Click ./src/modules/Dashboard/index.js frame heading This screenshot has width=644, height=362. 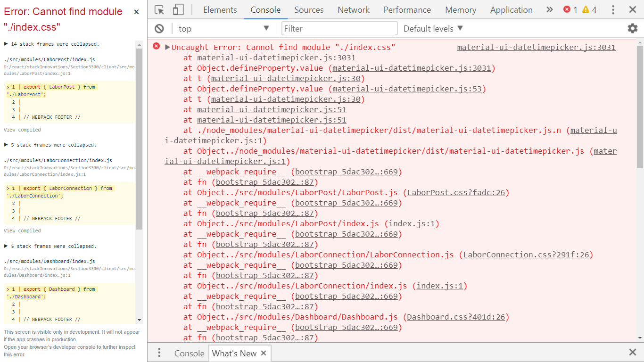pyautogui.click(x=50, y=261)
